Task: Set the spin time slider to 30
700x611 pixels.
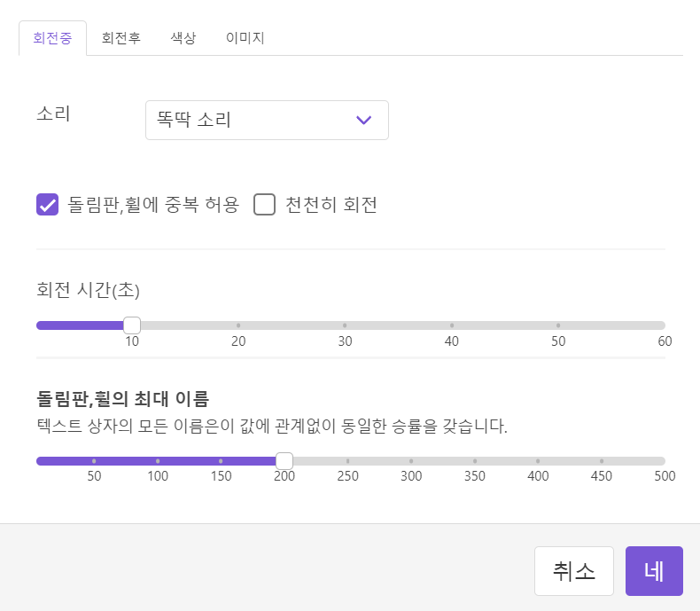Action: tap(345, 325)
